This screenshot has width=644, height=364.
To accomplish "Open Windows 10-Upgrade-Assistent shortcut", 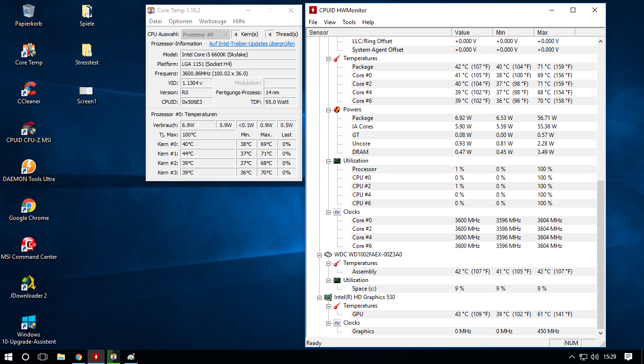I will pos(29,329).
